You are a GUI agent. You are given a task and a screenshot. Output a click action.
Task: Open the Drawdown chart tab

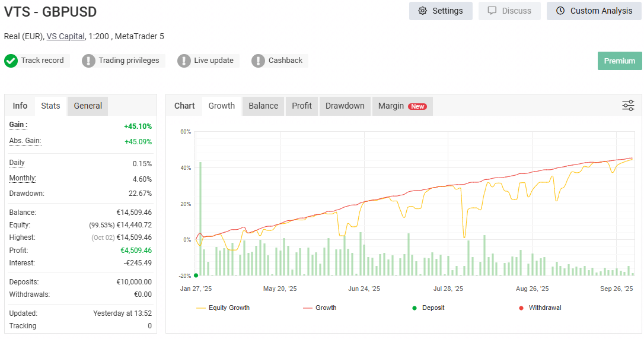pyautogui.click(x=345, y=106)
